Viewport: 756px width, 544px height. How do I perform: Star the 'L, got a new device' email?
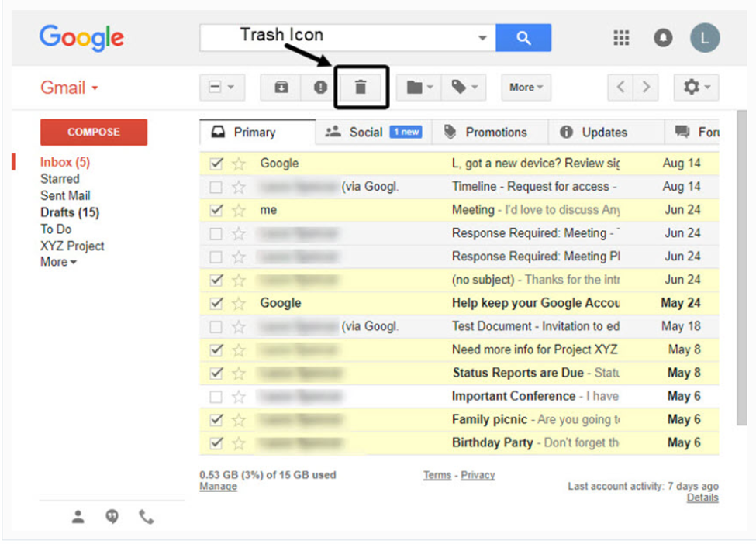click(239, 164)
